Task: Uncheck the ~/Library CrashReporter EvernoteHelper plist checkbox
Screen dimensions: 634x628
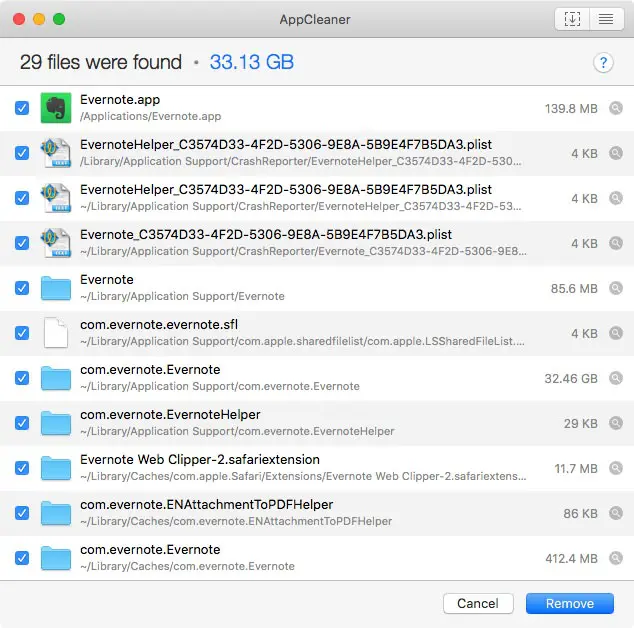Action: pyautogui.click(x=22, y=198)
